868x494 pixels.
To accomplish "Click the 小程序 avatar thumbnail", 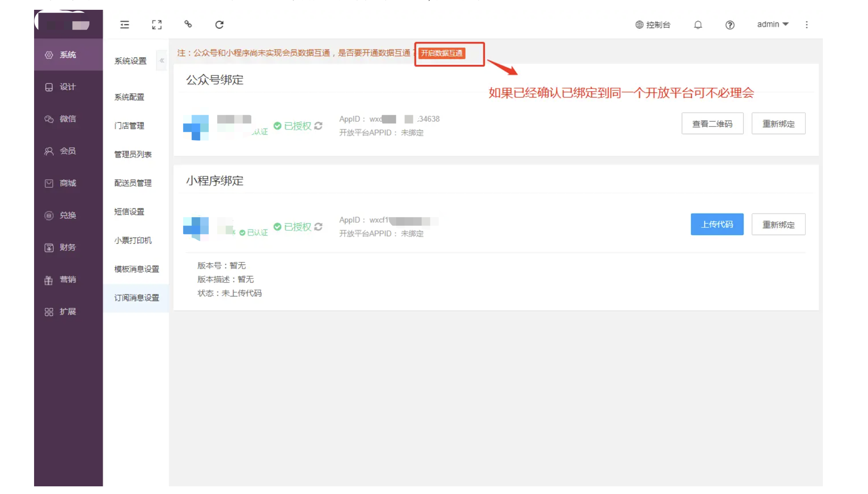I will [196, 228].
